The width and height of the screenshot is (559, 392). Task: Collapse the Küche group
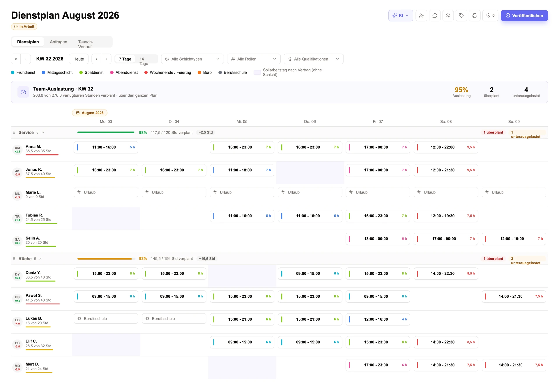[x=41, y=259]
